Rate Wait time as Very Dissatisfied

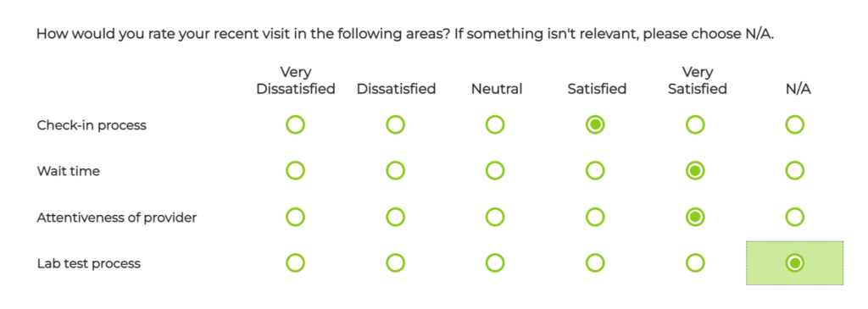(x=296, y=171)
